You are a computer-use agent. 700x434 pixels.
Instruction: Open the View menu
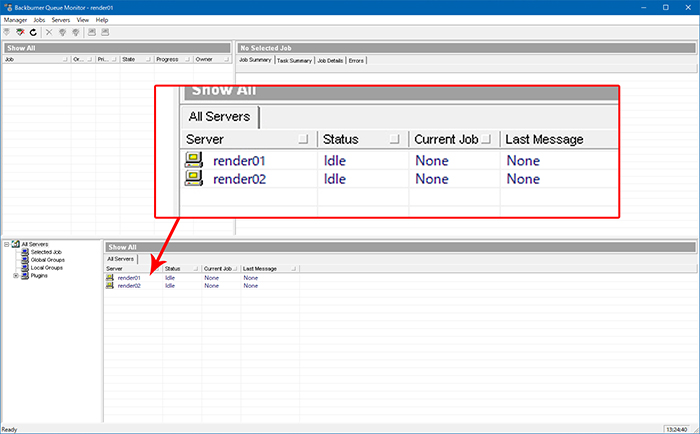(83, 20)
